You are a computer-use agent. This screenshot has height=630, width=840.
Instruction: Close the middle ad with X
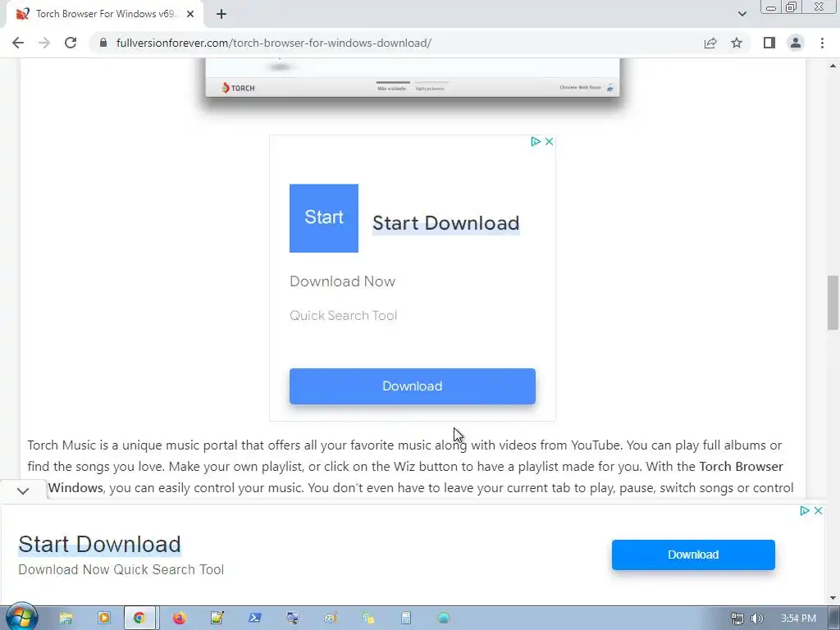click(549, 141)
